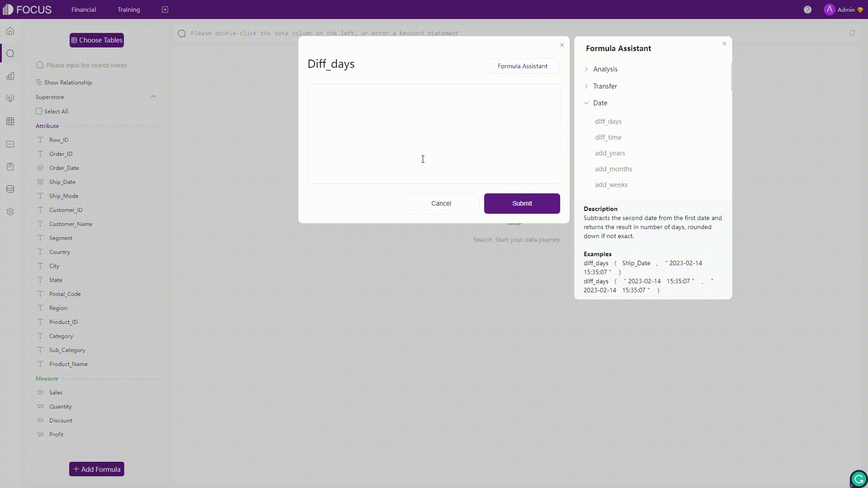868x488 pixels.
Task: Click the settings/gear icon in sidebar
Action: [10, 211]
